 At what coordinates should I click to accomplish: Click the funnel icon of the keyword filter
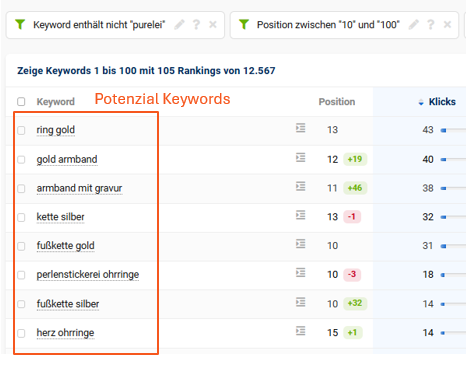click(20, 24)
